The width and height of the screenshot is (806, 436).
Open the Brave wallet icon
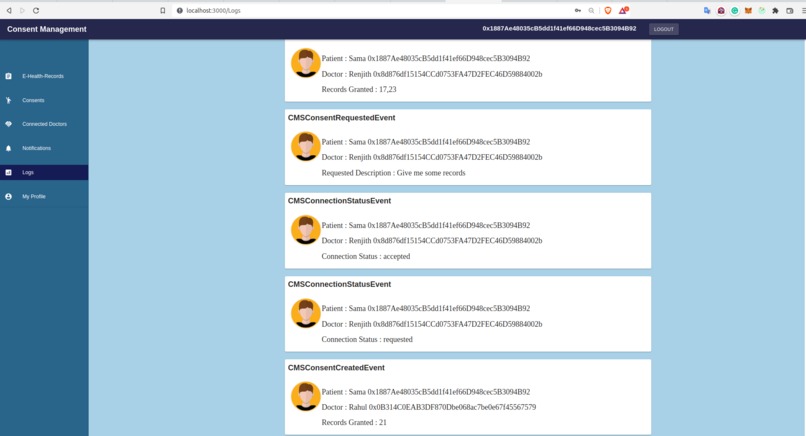[790, 10]
